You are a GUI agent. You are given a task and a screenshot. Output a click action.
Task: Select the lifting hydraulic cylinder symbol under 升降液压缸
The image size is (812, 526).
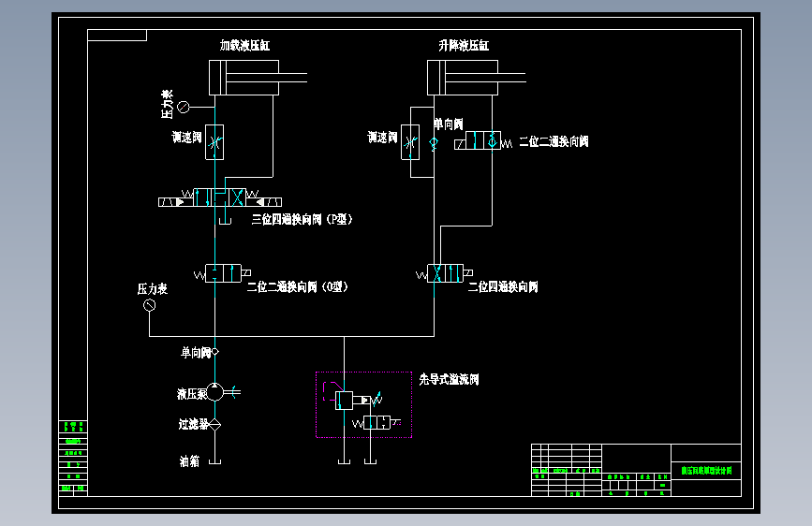[477, 78]
